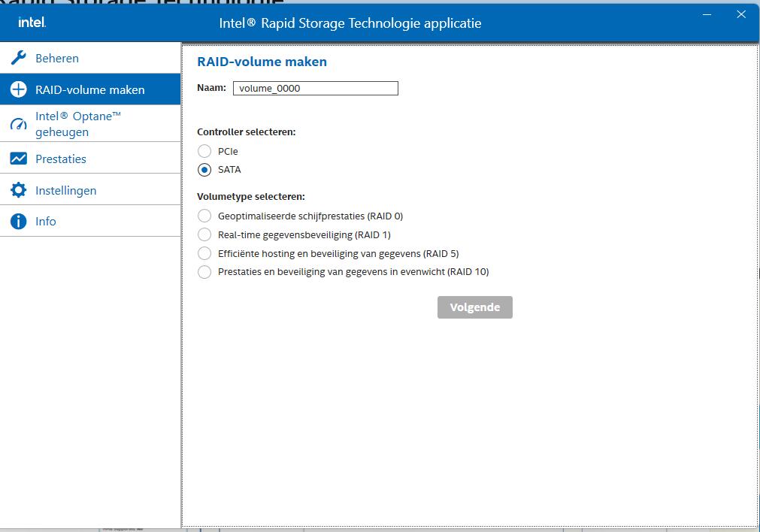Click the RAID-volume maken page heading
Viewport: 760px width, 532px height.
262,62
